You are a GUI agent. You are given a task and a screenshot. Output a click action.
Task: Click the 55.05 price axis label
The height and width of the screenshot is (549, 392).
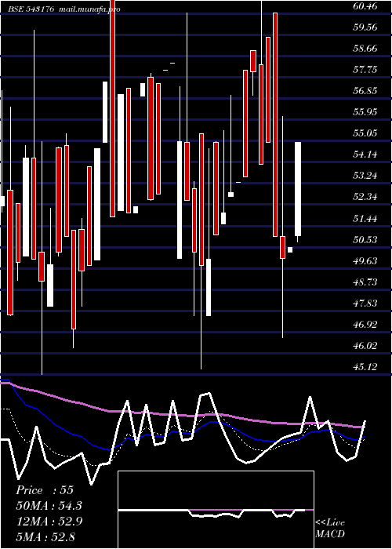[x=365, y=133]
